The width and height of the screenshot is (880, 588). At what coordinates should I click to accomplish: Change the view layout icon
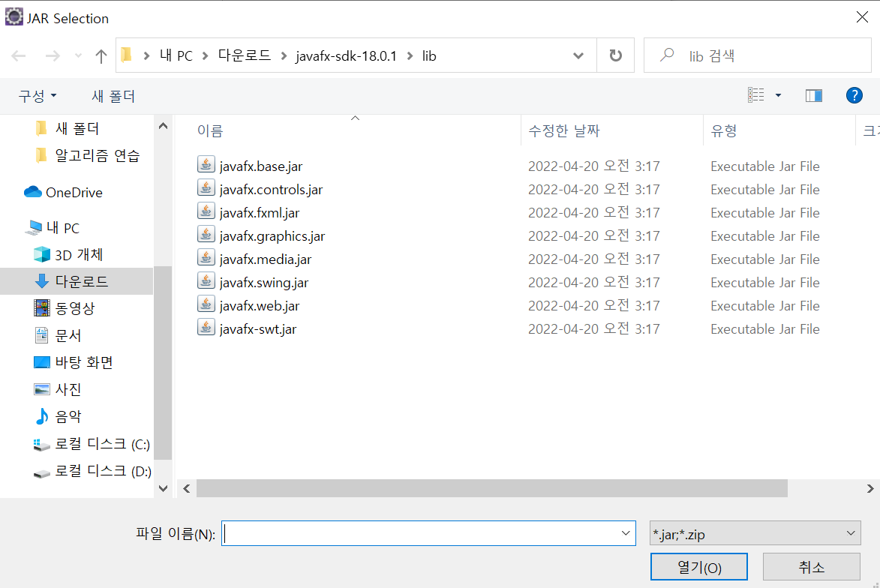(x=756, y=95)
